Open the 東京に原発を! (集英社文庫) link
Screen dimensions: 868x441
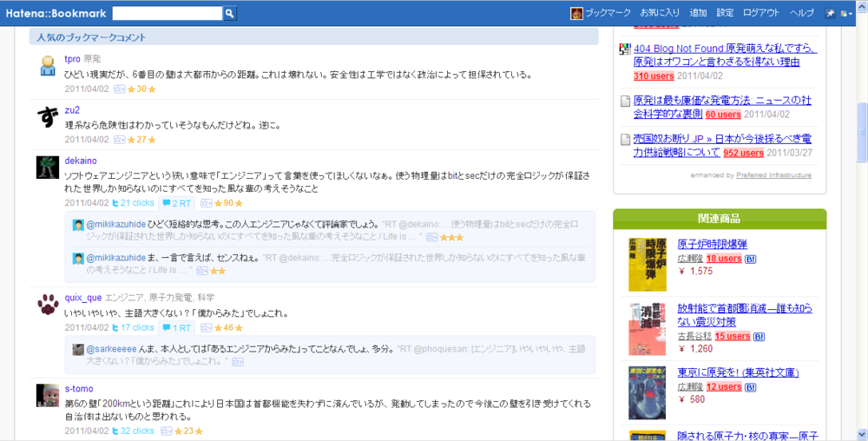pyautogui.click(x=739, y=373)
